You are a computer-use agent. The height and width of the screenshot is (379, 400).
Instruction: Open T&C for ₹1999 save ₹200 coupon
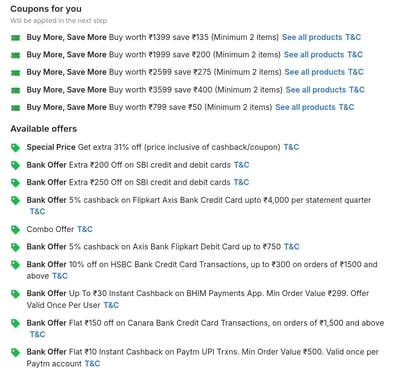coord(355,55)
